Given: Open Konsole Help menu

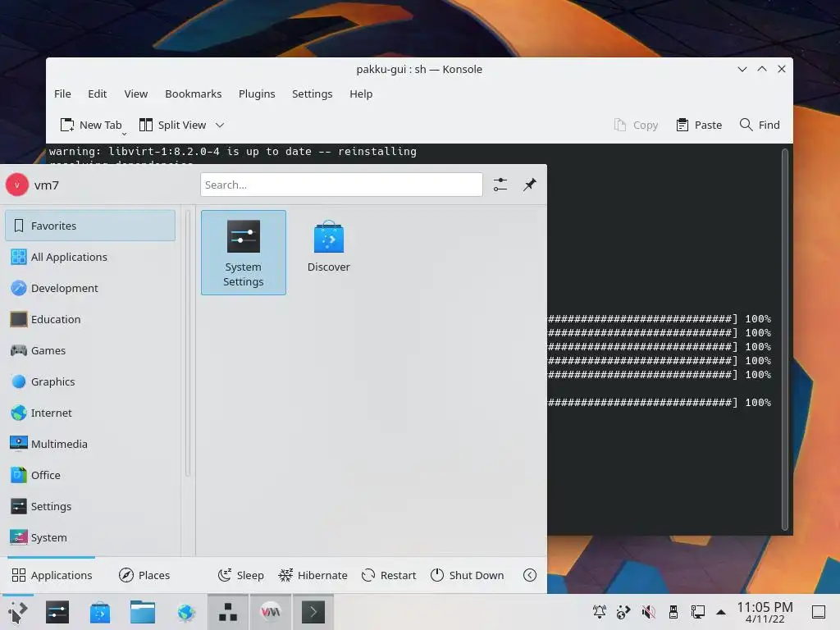Looking at the screenshot, I should tap(361, 94).
